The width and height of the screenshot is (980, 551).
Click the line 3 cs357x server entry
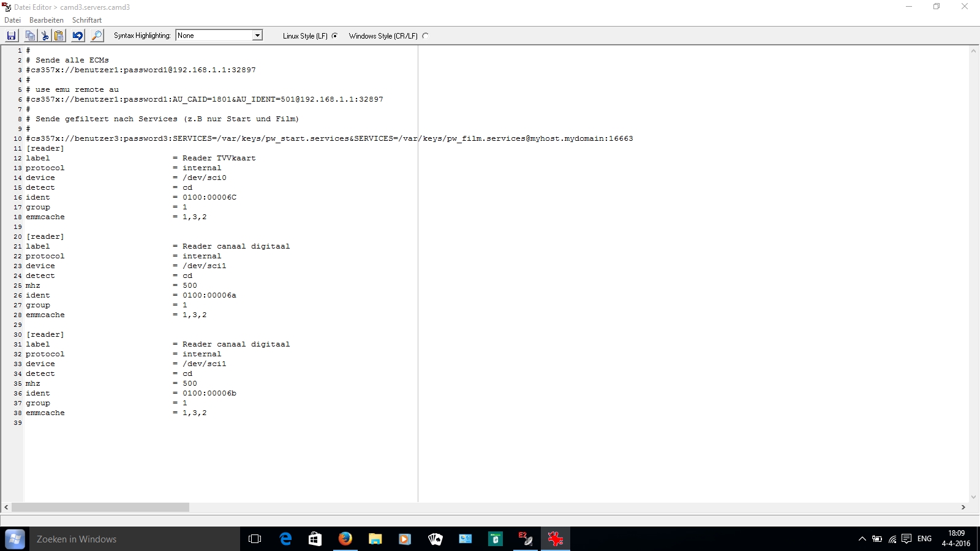pos(141,70)
